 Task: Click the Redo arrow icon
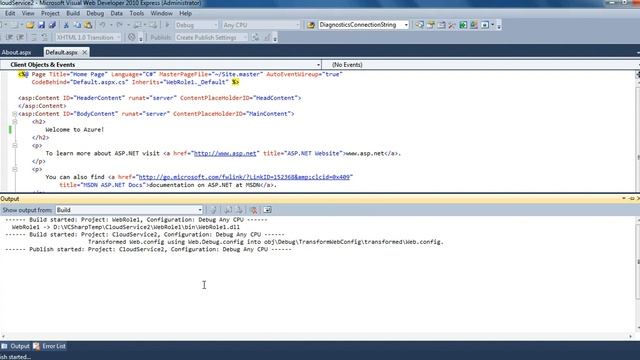[119, 25]
